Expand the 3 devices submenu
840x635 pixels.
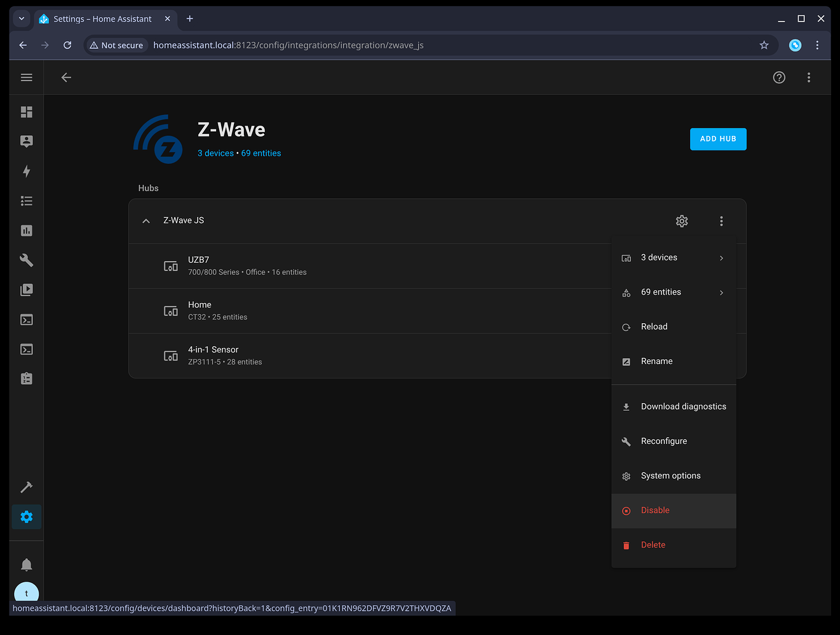pos(674,258)
